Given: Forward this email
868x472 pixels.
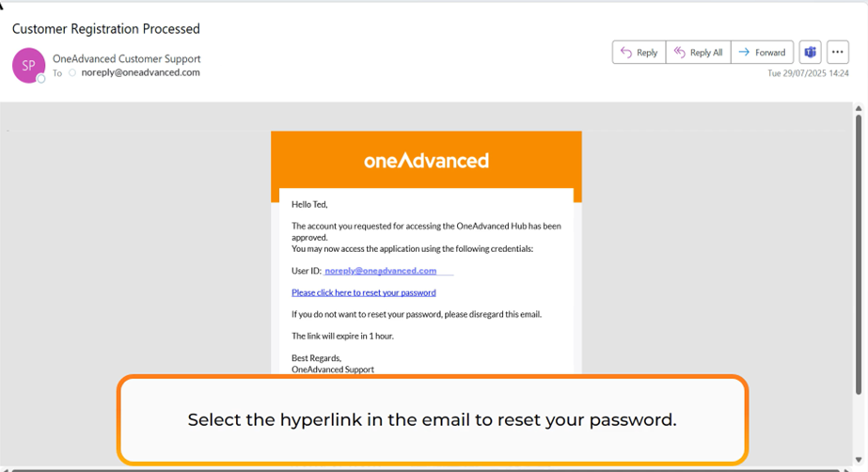Looking at the screenshot, I should pyautogui.click(x=762, y=53).
